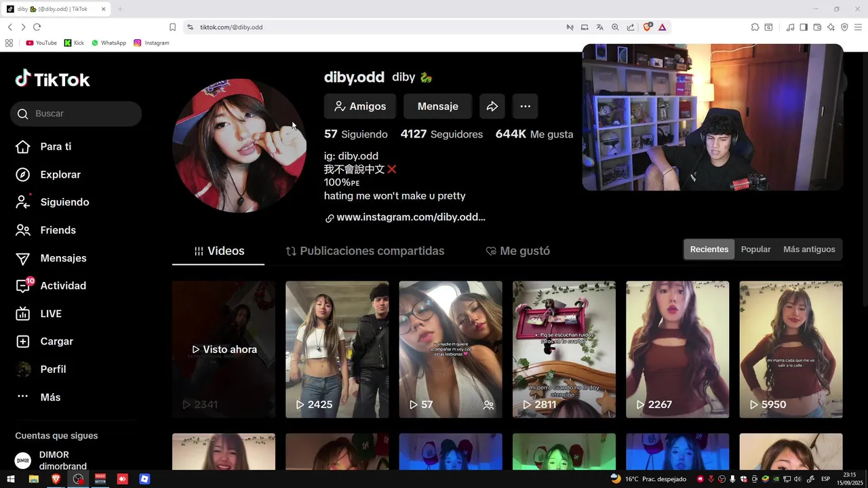Open video with 57 views
Screen dimensions: 868x488
[x=450, y=350]
